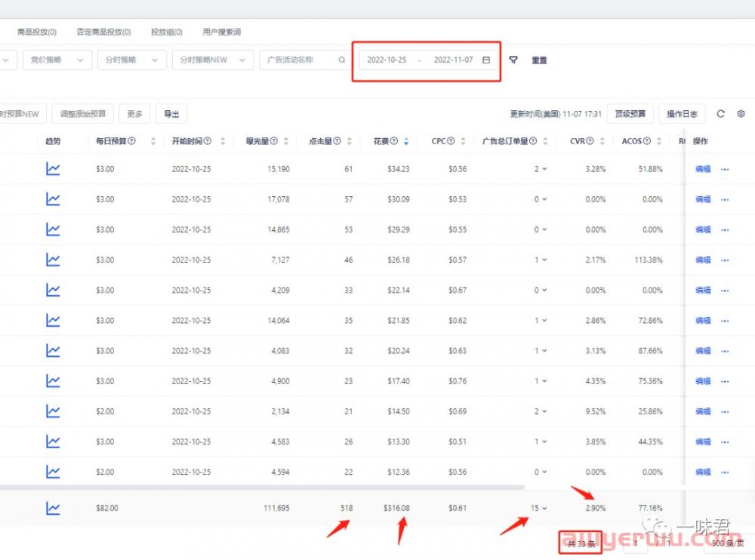Switch to 否定商品投放(0) tab
The height and width of the screenshot is (560, 755).
click(x=103, y=32)
